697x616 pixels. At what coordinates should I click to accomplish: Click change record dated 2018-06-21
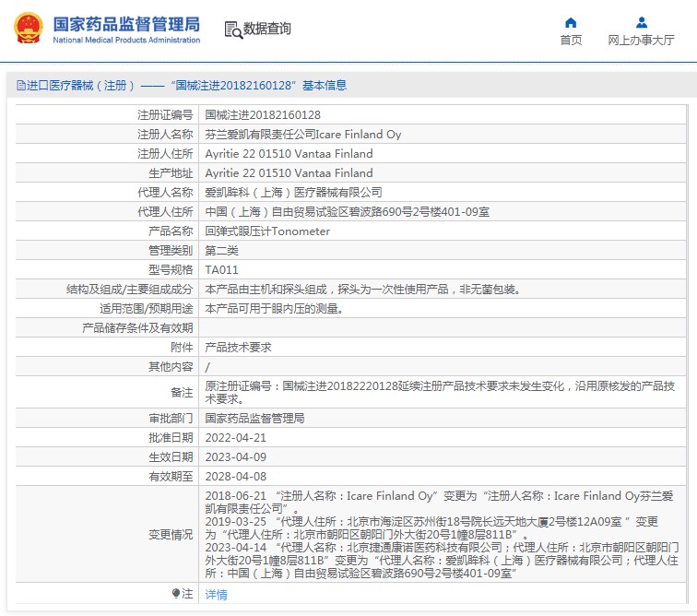pyautogui.click(x=439, y=503)
